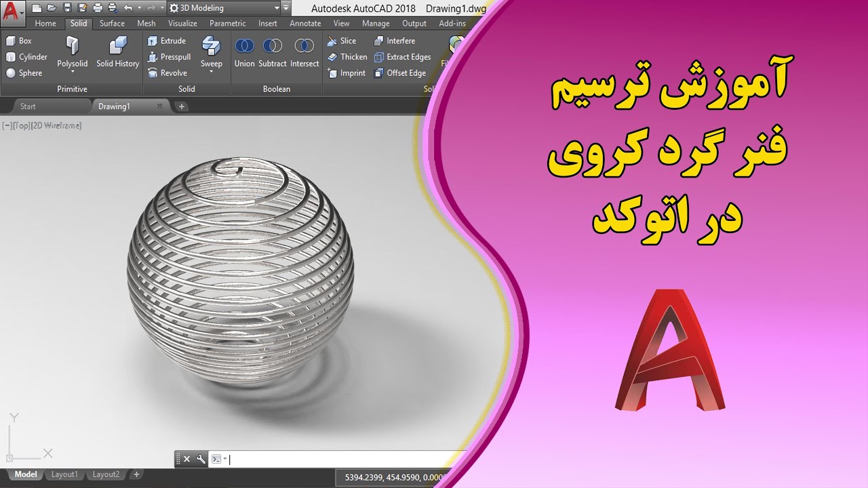Save the drawing with the floppy disk icon

[67, 8]
